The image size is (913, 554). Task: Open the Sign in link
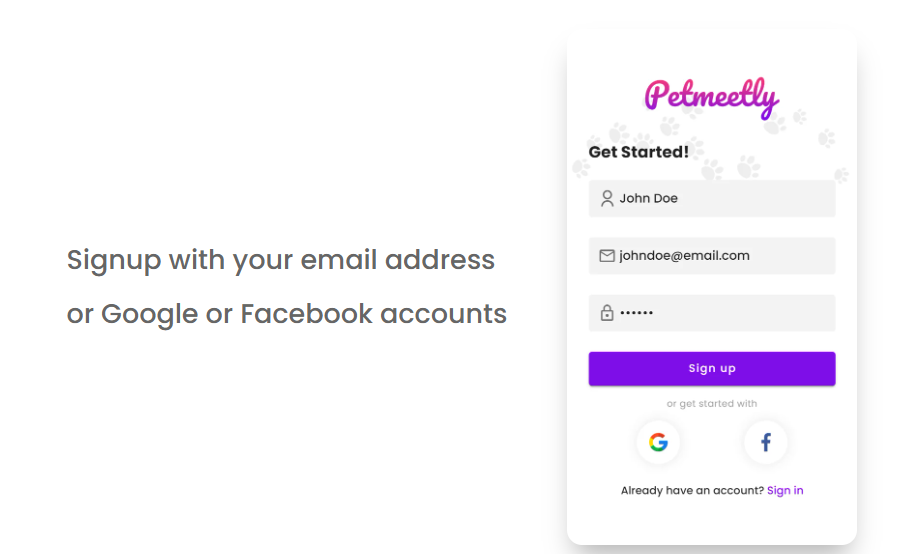785,491
